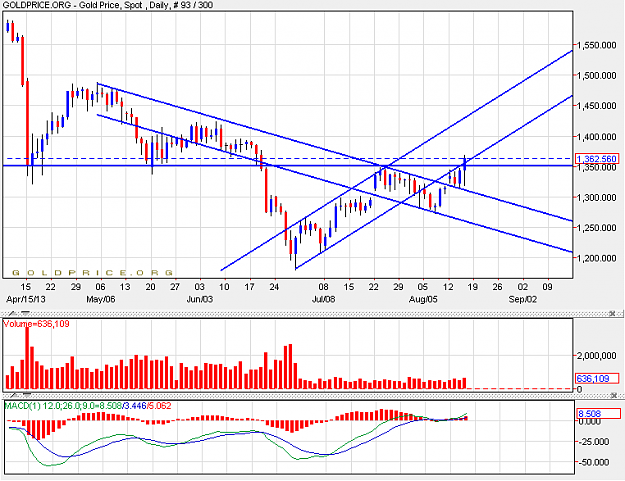625x481 pixels.
Task: Click the Volume=636,109 panel label
Action: pyautogui.click(x=36, y=324)
